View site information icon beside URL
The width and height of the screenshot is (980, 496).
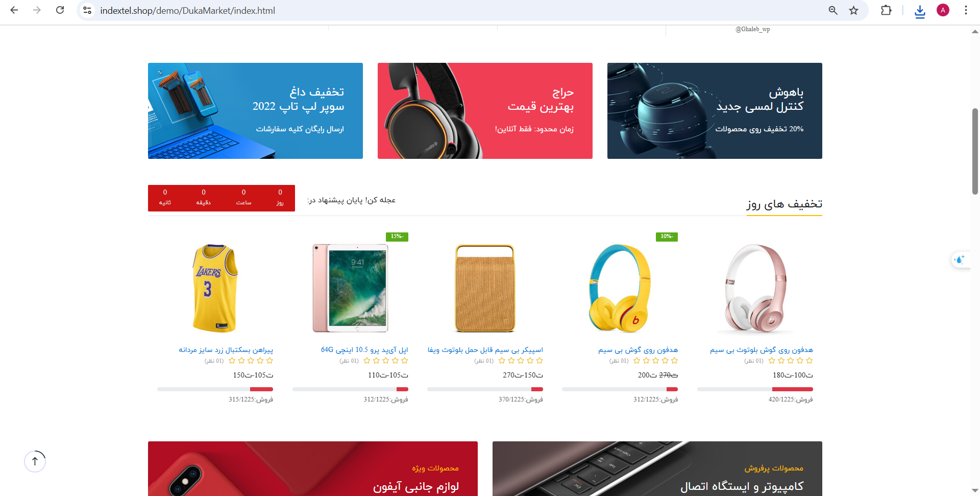tap(88, 10)
